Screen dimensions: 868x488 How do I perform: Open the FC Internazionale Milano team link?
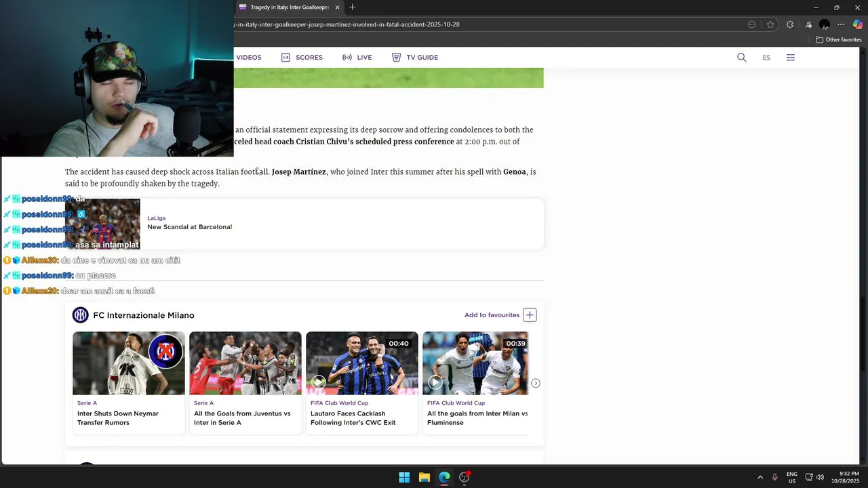tap(144, 315)
